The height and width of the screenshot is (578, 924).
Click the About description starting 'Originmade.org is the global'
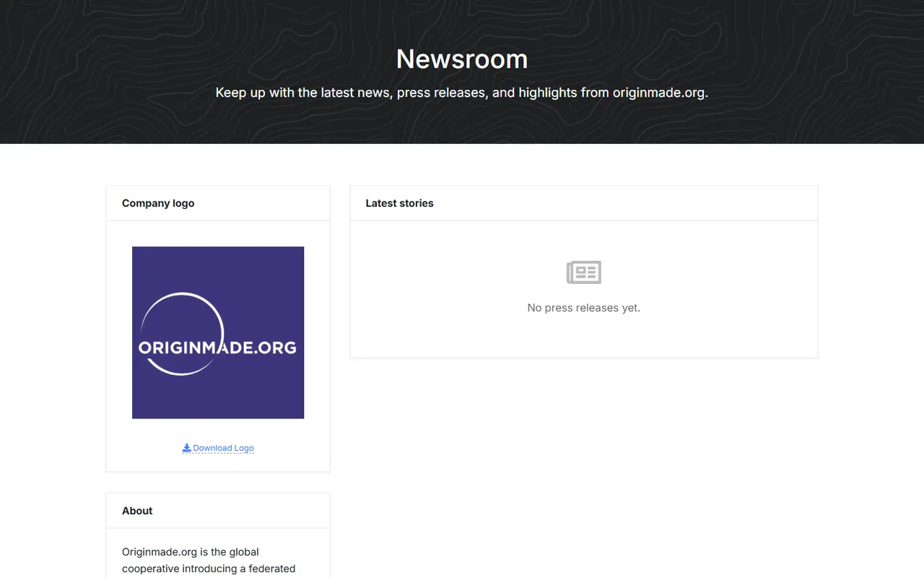pos(209,561)
